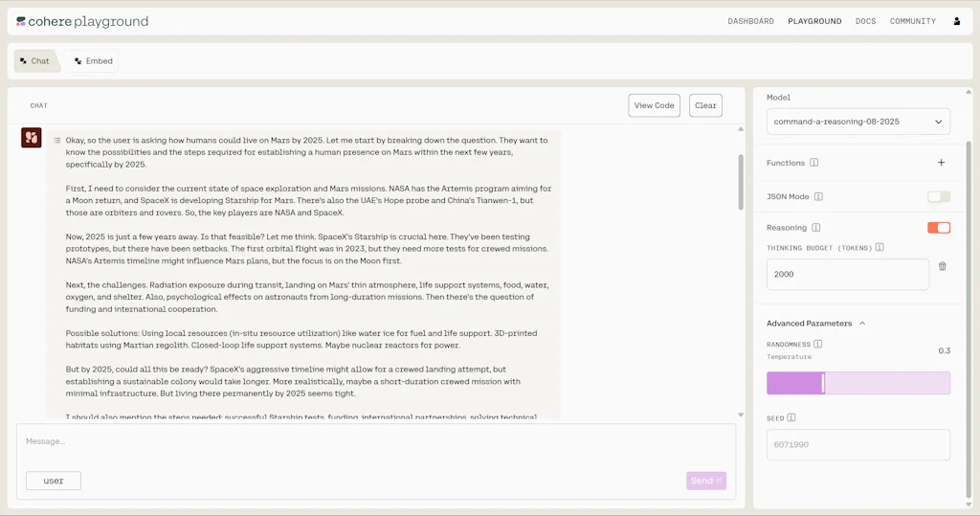Switch to the Embed tab
Image resolution: width=980 pixels, height=516 pixels.
[x=93, y=60]
